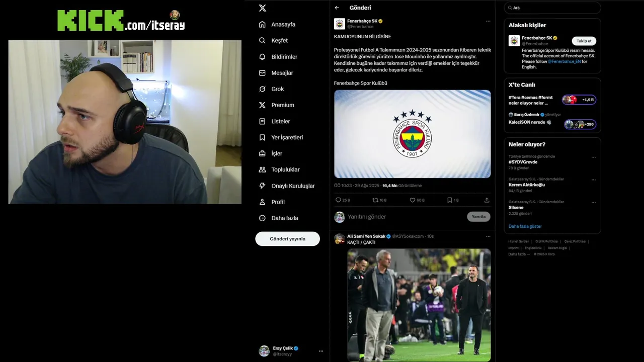
Task: Open the Silsene trend's three-dot menu
Action: [x=594, y=203]
